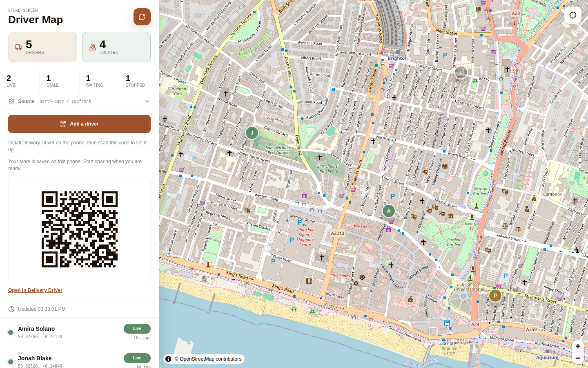Select grey driver marker L on map
588x368 pixels.
461,72
